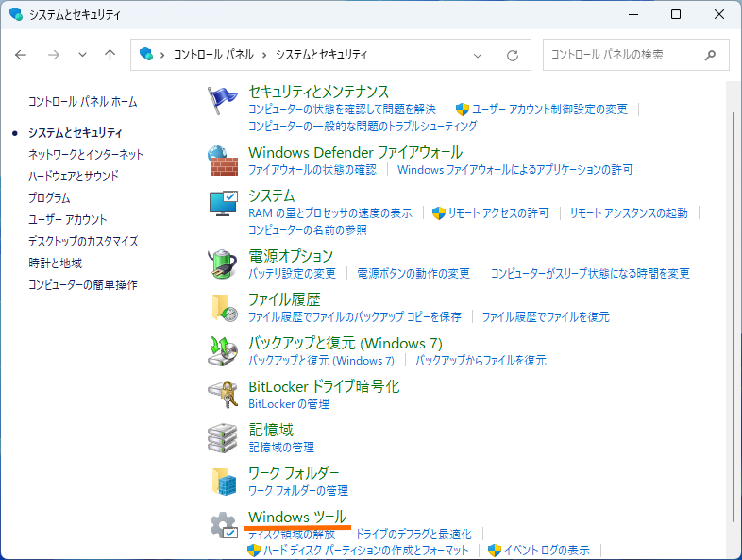Click バックアップからファイルを復元 link
This screenshot has width=742, height=560.
[x=481, y=360]
